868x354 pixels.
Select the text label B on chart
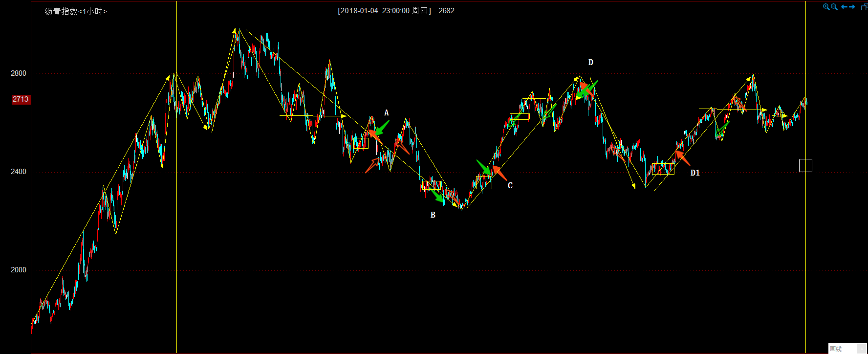click(x=433, y=215)
